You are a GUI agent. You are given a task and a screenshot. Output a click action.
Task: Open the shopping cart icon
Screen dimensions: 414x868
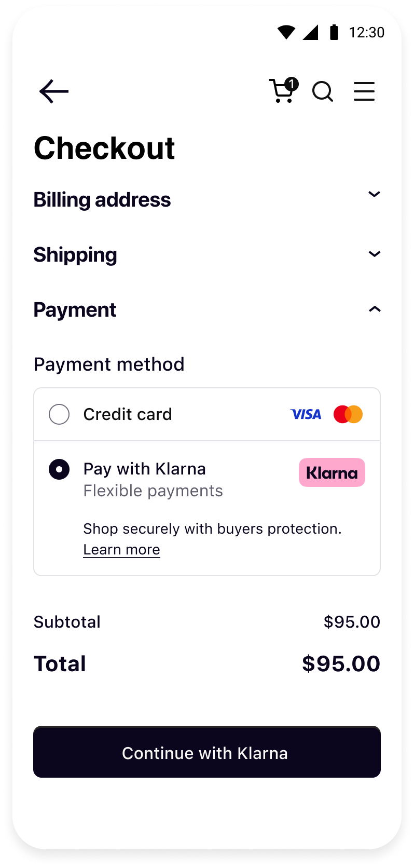point(282,91)
